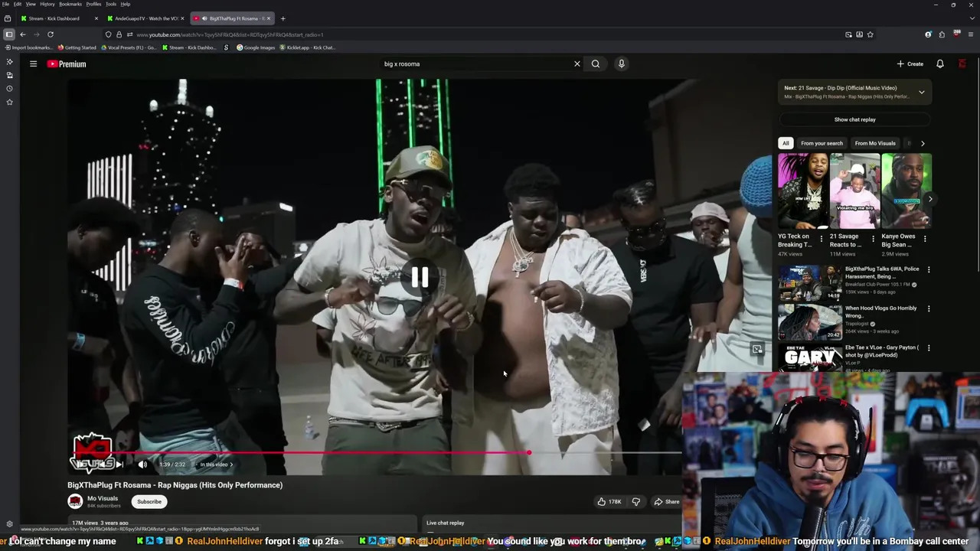Open the YouTube guide hamburger menu
This screenshot has width=980, height=551.
click(33, 64)
